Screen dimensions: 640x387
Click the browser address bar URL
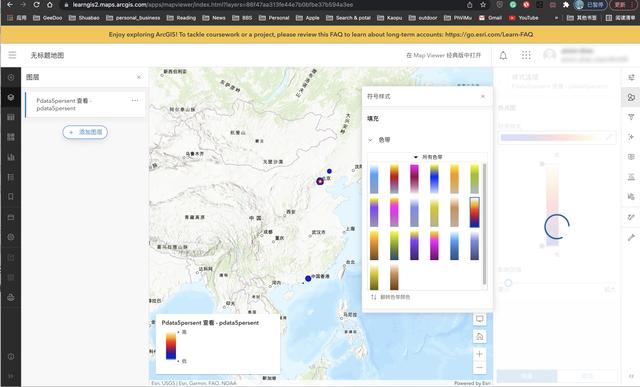212,5
